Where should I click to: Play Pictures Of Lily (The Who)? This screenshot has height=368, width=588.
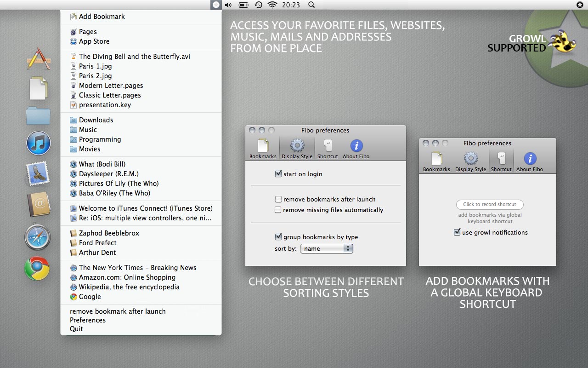point(141,184)
